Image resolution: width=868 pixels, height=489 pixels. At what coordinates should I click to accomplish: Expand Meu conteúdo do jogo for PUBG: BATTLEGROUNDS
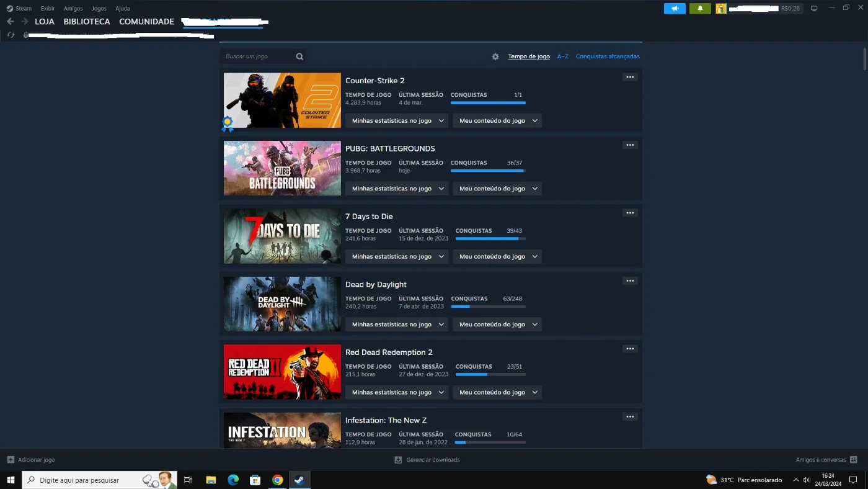pyautogui.click(x=497, y=188)
